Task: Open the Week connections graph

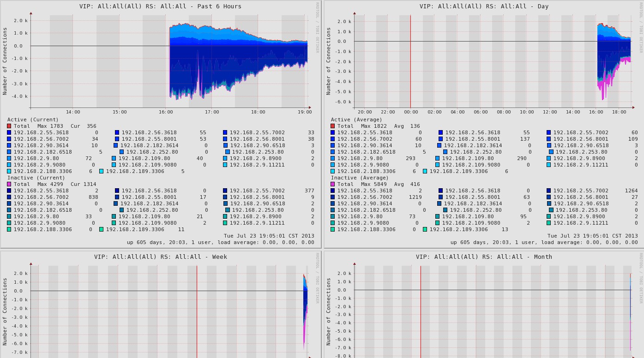Action: 169,309
